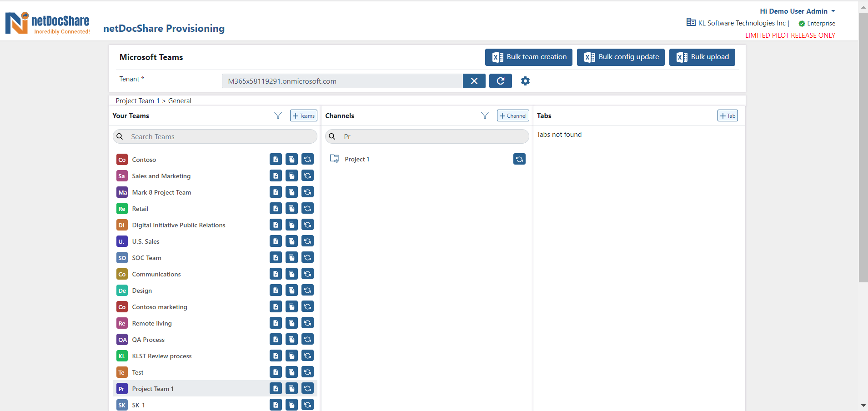The height and width of the screenshot is (411, 868).
Task: Sync the Project 1 channel
Action: (x=519, y=159)
